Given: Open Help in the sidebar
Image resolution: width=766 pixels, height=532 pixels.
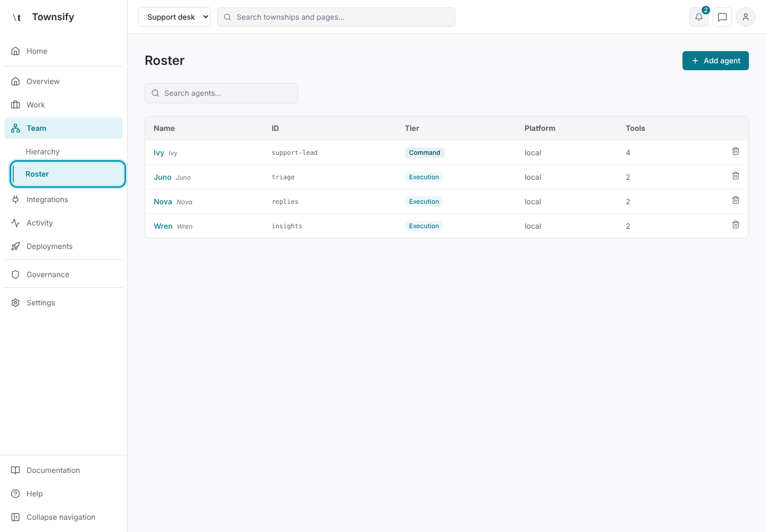Looking at the screenshot, I should (63, 494).
